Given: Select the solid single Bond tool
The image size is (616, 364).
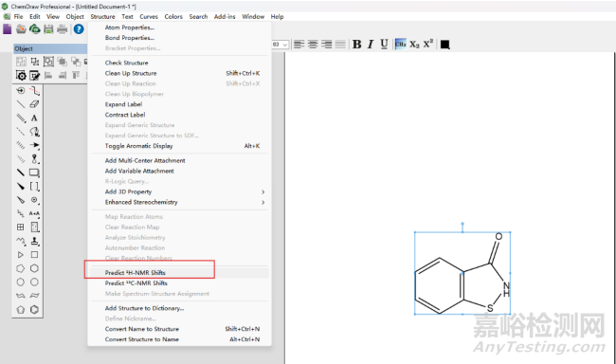Looking at the screenshot, I should coord(21,104).
